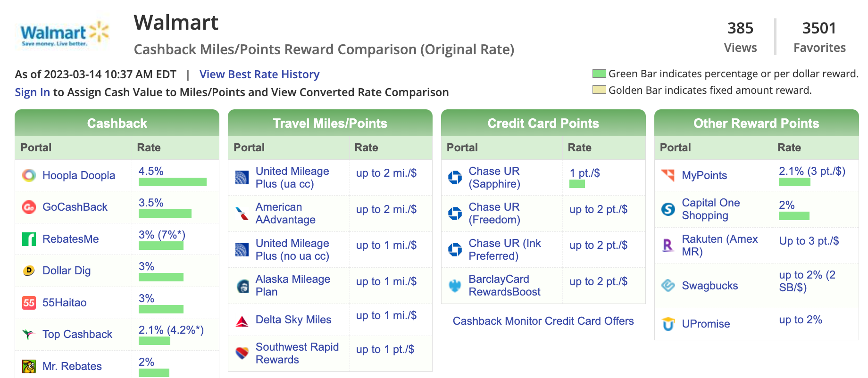Screen dimensions: 868x378
Task: Click the Delta Sky Miles icon
Action: point(242,321)
